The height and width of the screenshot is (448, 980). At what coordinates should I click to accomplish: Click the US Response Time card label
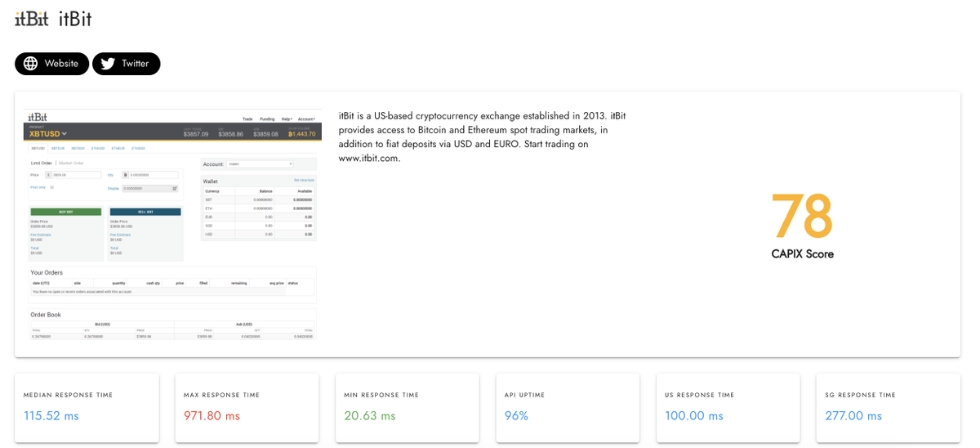(699, 395)
